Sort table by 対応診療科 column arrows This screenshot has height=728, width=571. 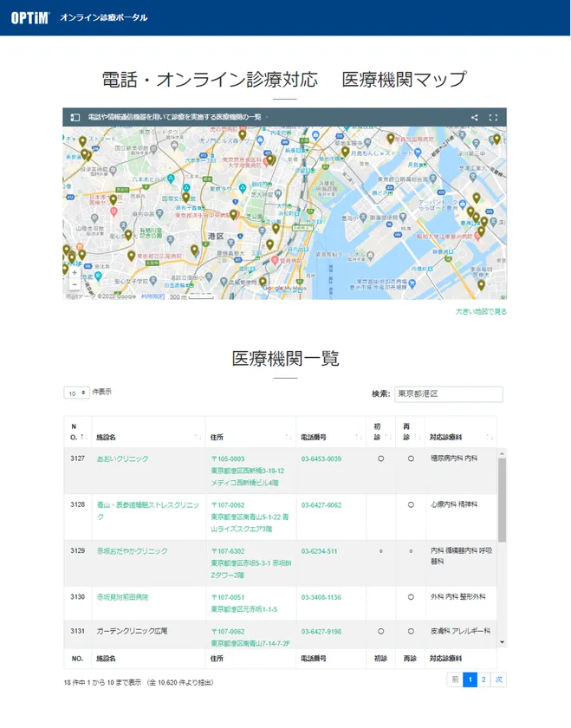pos(490,437)
